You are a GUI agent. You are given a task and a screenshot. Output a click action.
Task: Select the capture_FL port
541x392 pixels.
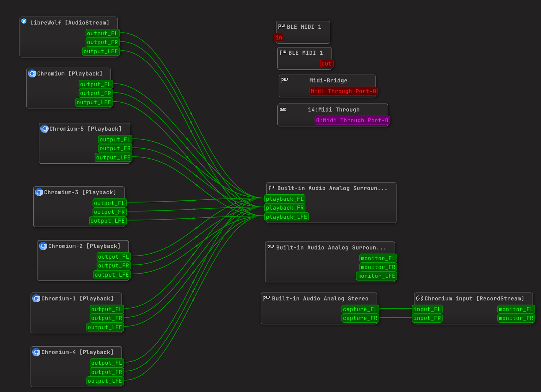[x=360, y=309]
